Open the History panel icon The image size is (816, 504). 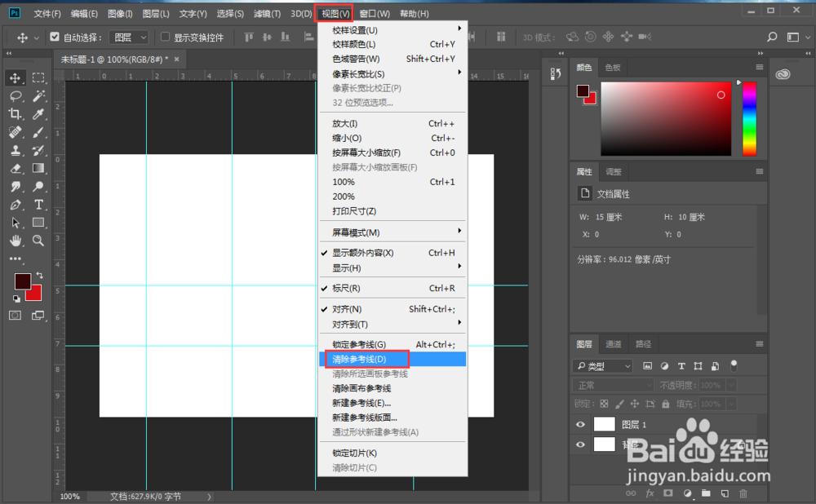pos(555,74)
